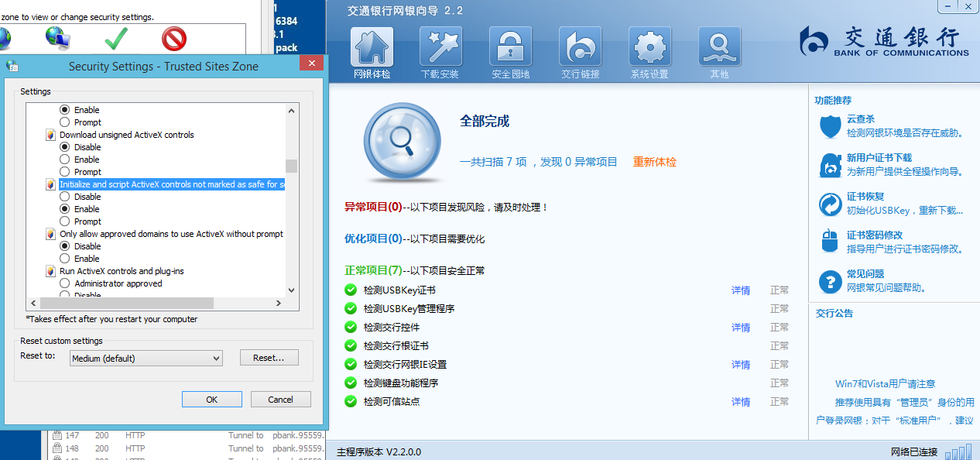Click green check icon for 检测交行网银IE设置
The height and width of the screenshot is (460, 980).
pyautogui.click(x=351, y=364)
